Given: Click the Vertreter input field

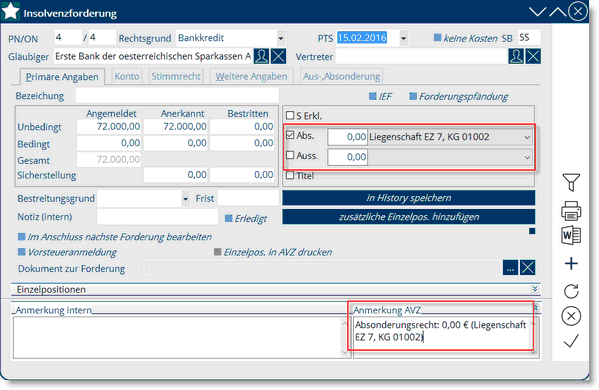Looking at the screenshot, I should coord(421,57).
